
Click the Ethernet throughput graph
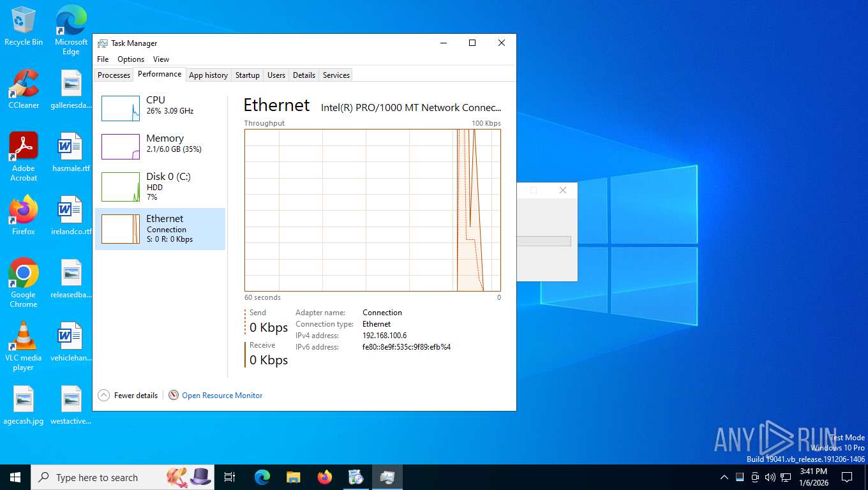[373, 210]
